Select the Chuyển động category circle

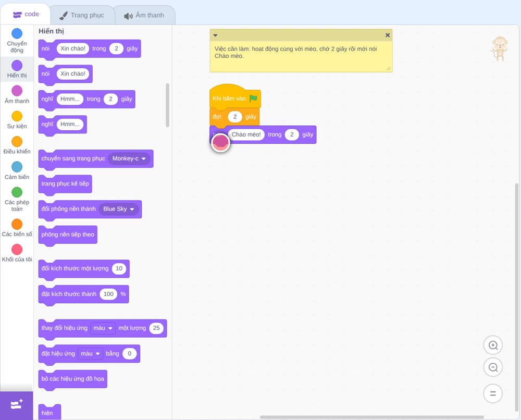point(17,33)
